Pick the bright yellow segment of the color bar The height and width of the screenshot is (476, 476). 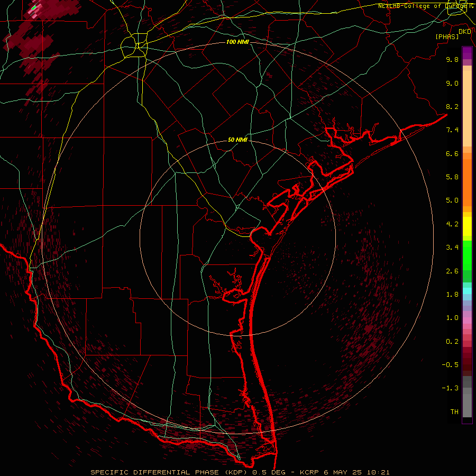click(467, 226)
